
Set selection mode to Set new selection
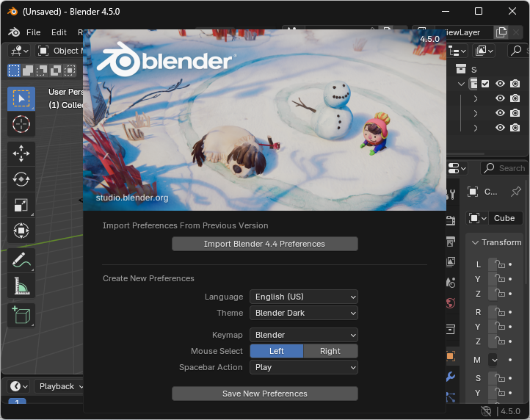click(x=14, y=70)
